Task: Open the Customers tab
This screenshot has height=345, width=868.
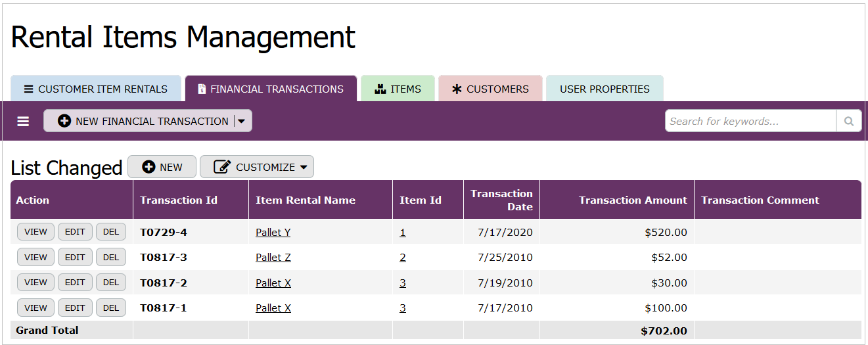Action: click(x=490, y=89)
